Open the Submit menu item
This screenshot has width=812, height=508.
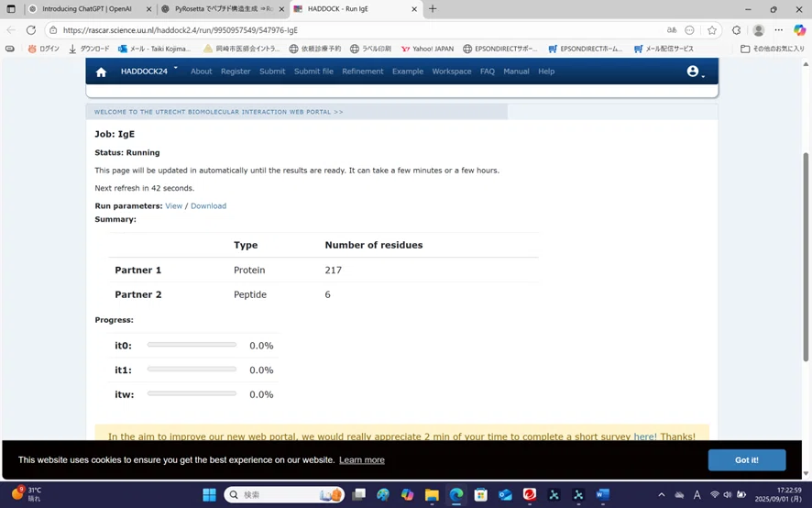tap(272, 72)
